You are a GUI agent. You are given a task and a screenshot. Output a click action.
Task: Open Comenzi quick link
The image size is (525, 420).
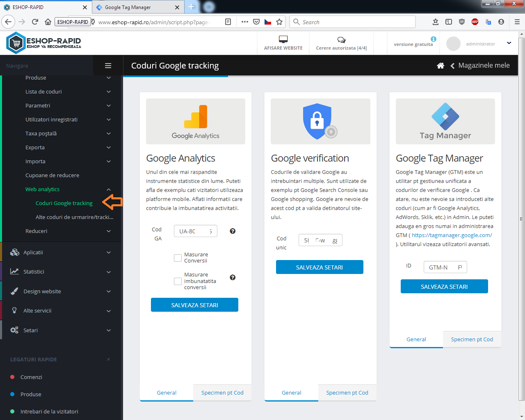click(31, 377)
